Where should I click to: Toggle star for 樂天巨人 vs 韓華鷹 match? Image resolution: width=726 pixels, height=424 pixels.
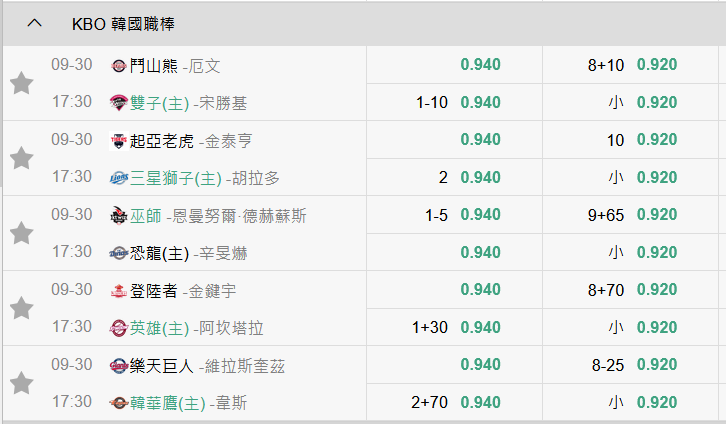(x=21, y=383)
